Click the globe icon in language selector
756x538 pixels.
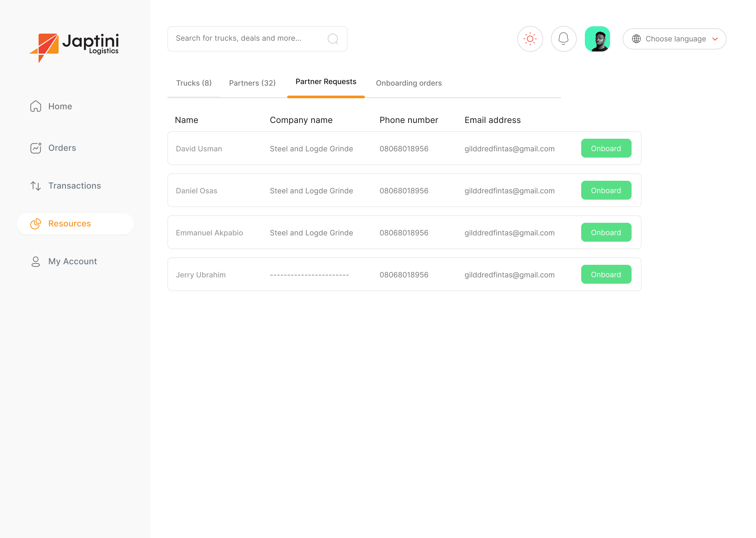tap(636, 39)
